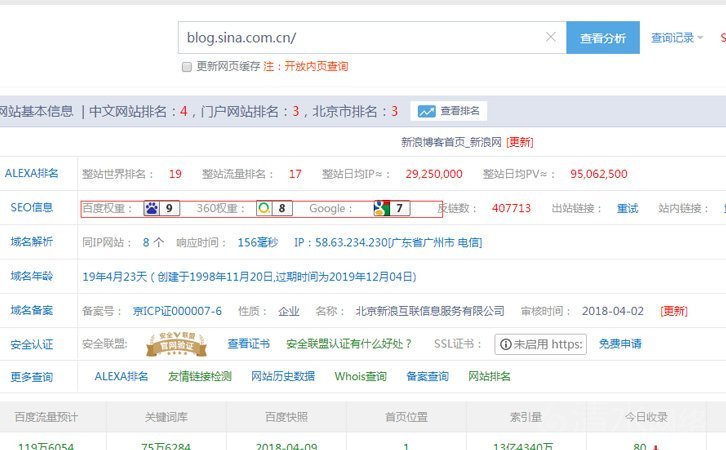Click the 360 weight green circle icon

tap(264, 208)
